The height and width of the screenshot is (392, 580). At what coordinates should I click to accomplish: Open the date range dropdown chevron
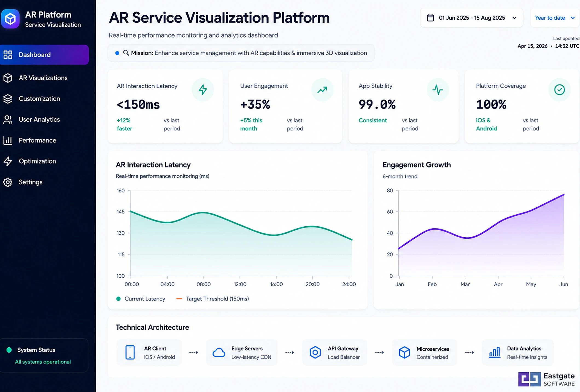pos(514,18)
